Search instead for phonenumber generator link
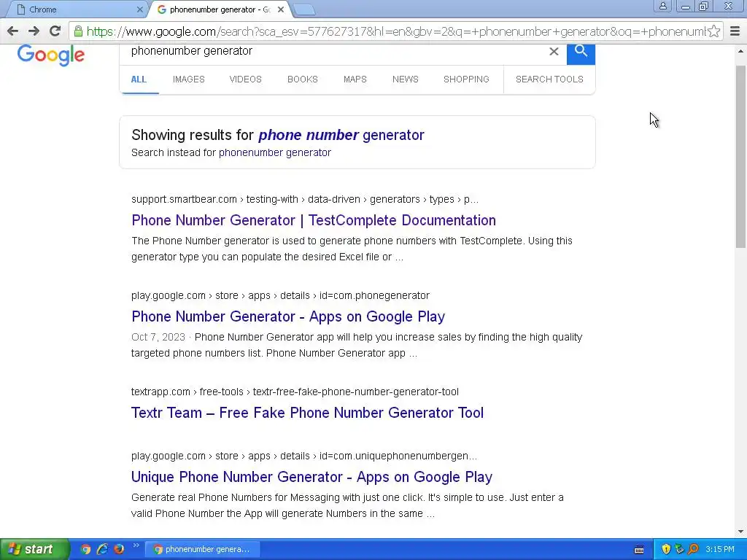 [x=275, y=153]
